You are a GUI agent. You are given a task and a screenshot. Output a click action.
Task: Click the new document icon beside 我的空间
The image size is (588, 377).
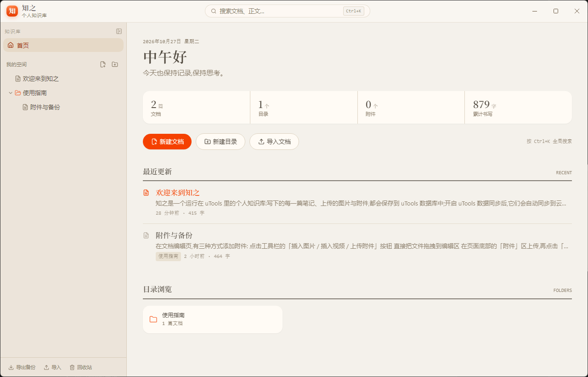pos(103,64)
